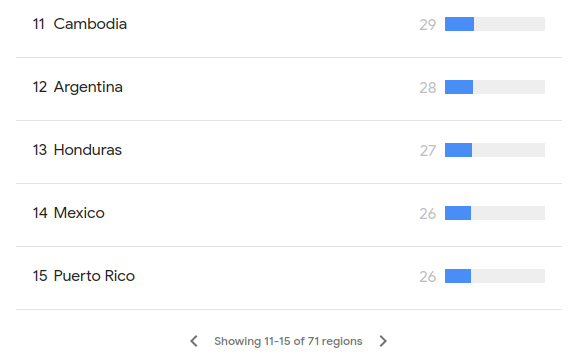Click rank number 11 in list
The image size is (572, 361).
(39, 24)
